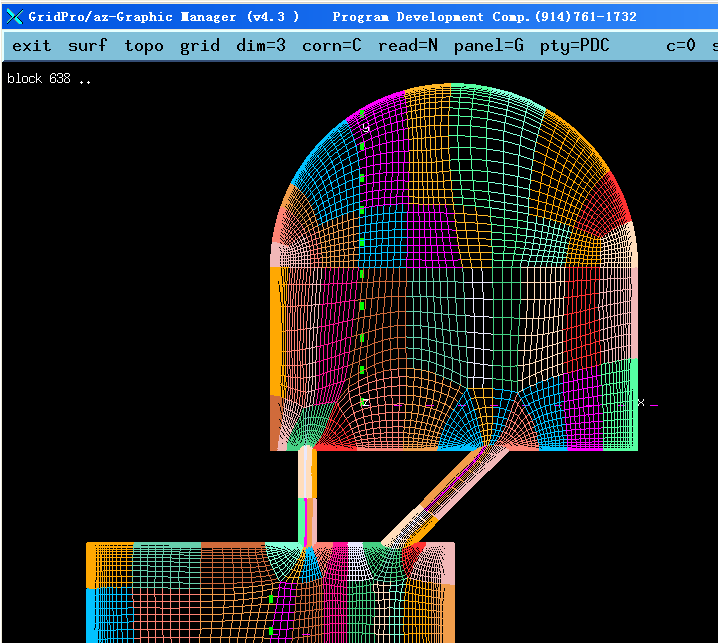Click the Z axis origin marker
The height and width of the screenshot is (643, 720).
coord(366,402)
